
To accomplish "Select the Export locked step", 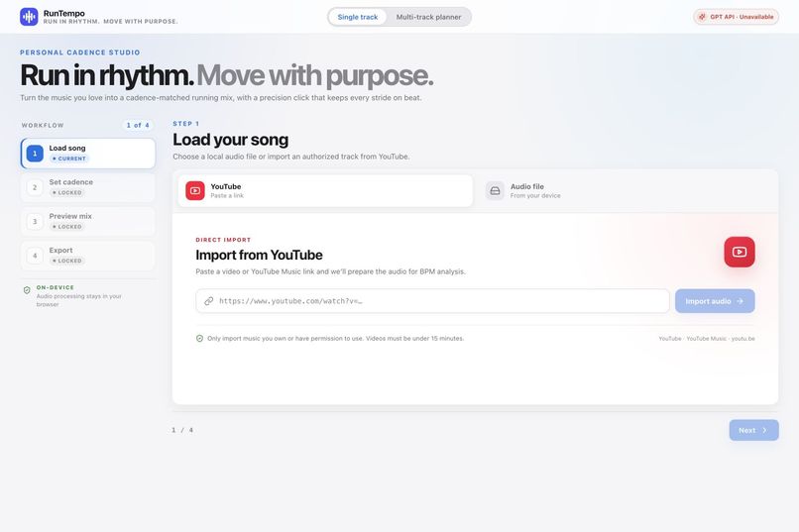I will (x=87, y=256).
